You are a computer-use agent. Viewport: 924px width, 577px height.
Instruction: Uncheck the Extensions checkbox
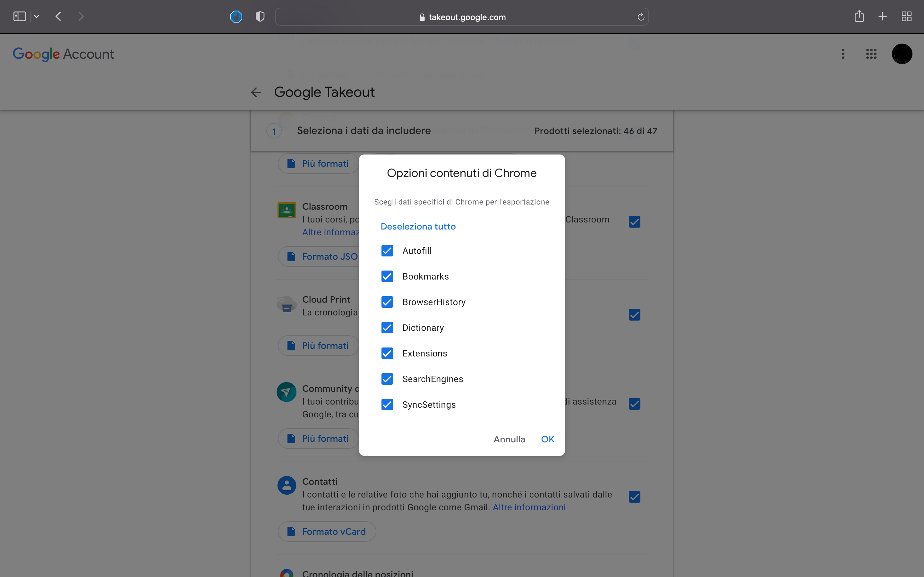(387, 353)
